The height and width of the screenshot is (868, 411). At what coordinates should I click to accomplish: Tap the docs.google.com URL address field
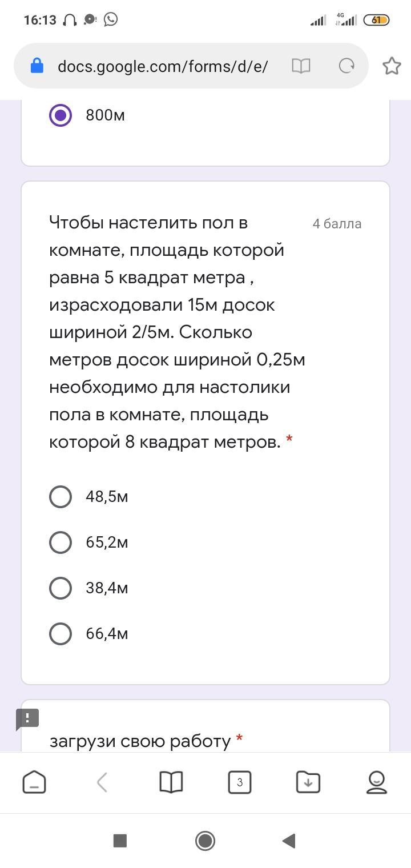[163, 66]
